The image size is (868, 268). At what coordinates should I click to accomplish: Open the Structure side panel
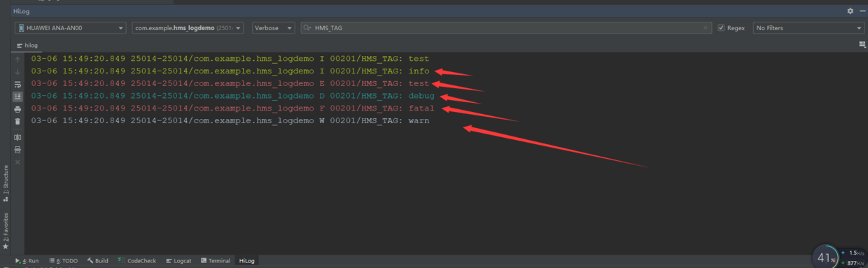tap(6, 183)
